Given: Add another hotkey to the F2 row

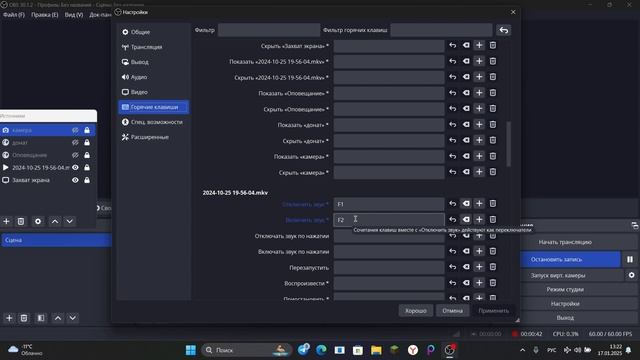Looking at the screenshot, I should [x=479, y=220].
